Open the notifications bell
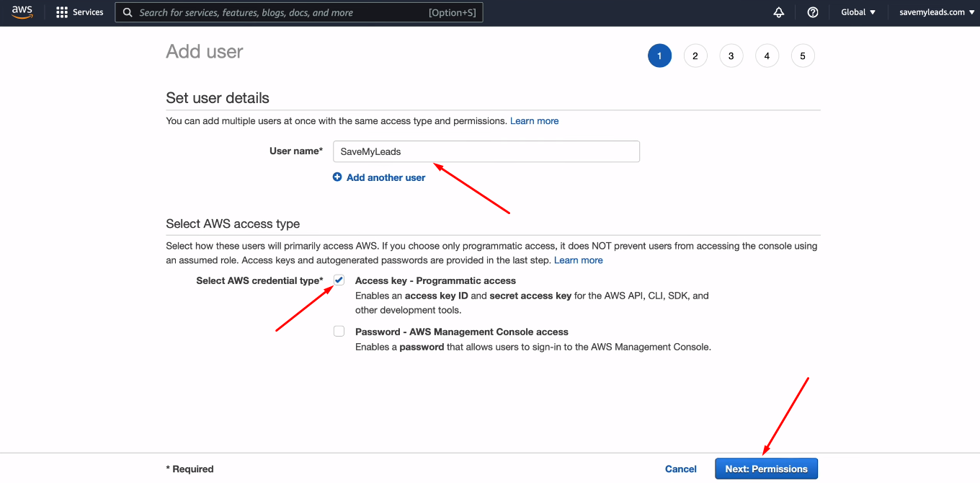980x483 pixels. 778,12
